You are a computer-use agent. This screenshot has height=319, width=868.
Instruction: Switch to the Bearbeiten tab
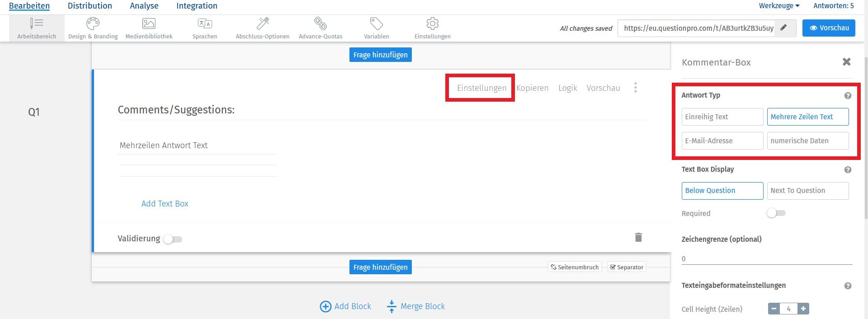(x=29, y=6)
